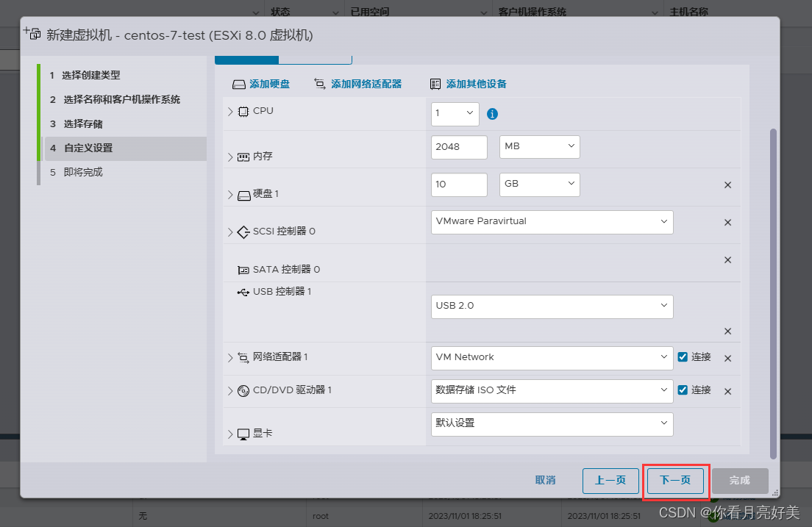812x527 pixels.
Task: Select step 5 ready to complete
Action: 124,173
